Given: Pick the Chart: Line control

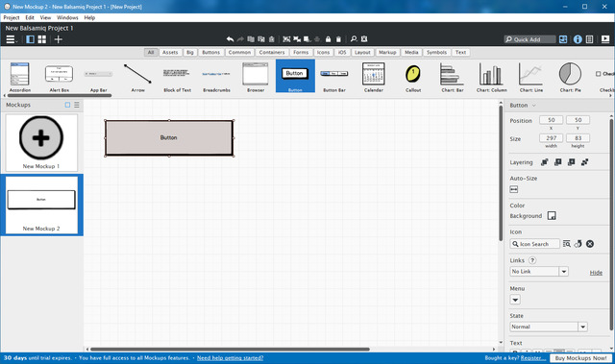Looking at the screenshot, I should 531,77.
